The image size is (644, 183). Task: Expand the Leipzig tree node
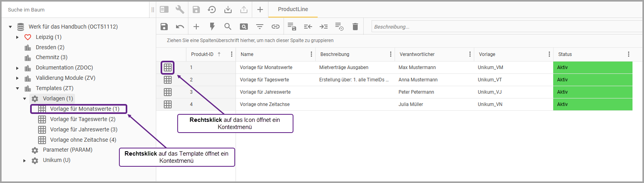(x=17, y=37)
